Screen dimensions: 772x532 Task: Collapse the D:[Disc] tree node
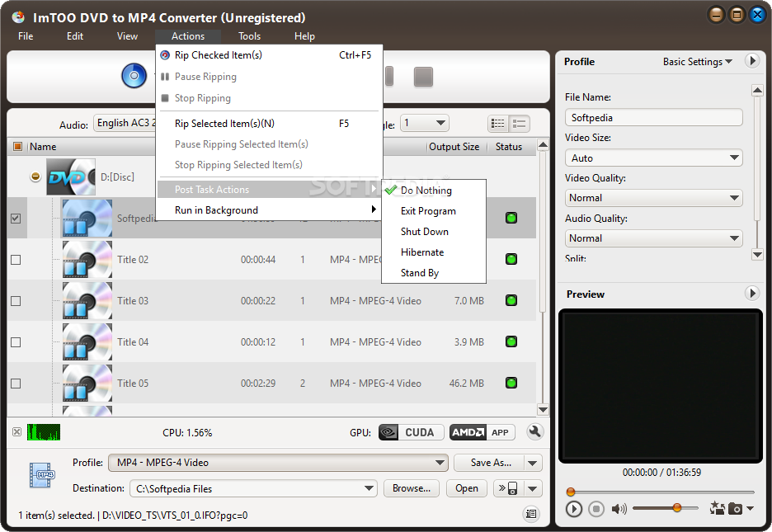35,177
